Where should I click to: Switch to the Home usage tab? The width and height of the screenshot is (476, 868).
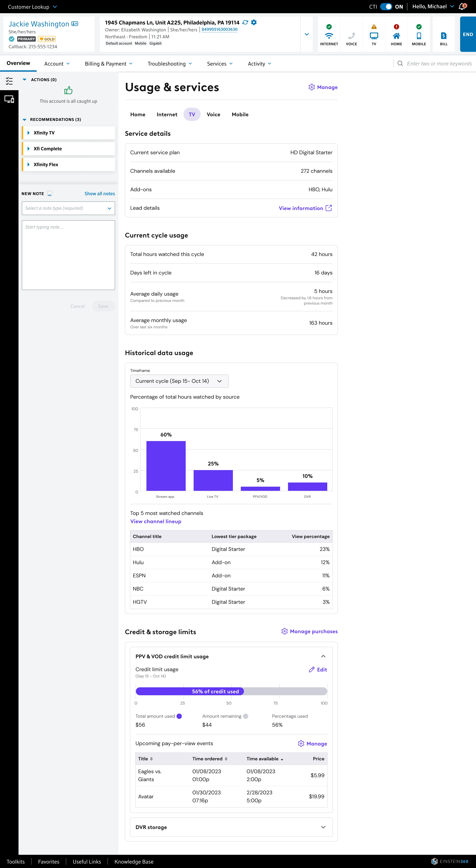tap(138, 115)
